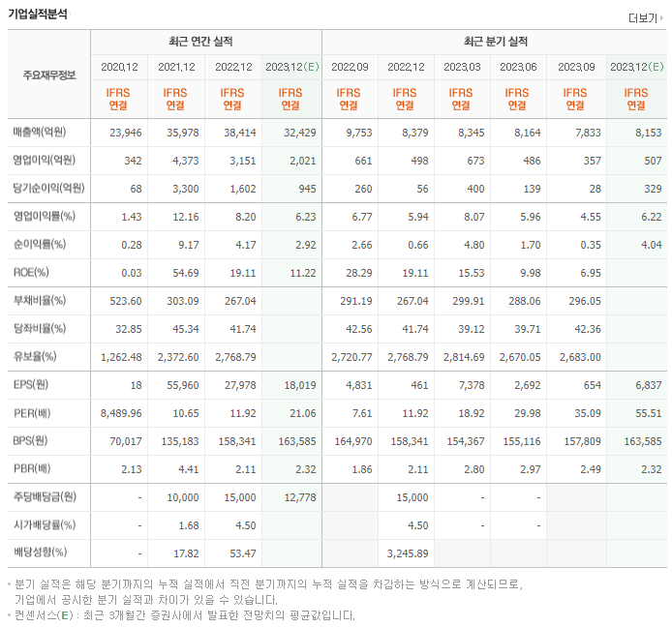
Task: Click the quarterly 2023.06 column header
Action: pos(518,67)
